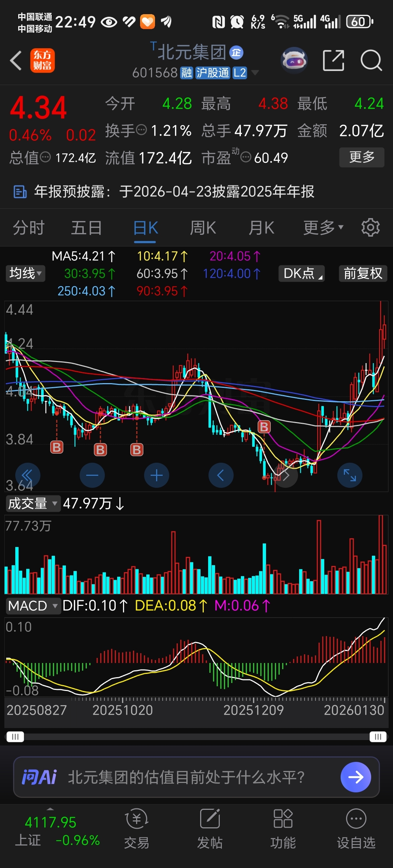The height and width of the screenshot is (868, 393).
Task: Move chart right with arrow button
Action: click(x=286, y=475)
